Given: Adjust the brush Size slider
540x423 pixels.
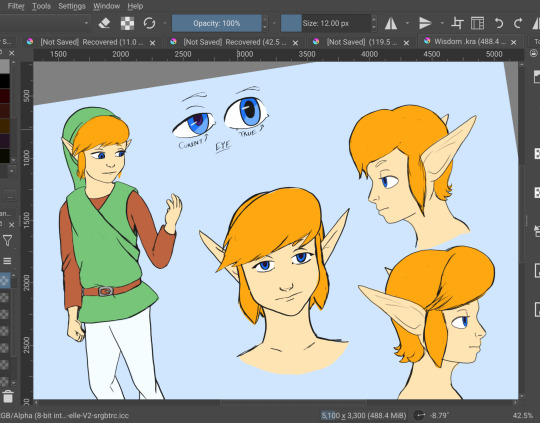Looking at the screenshot, I should [326, 23].
